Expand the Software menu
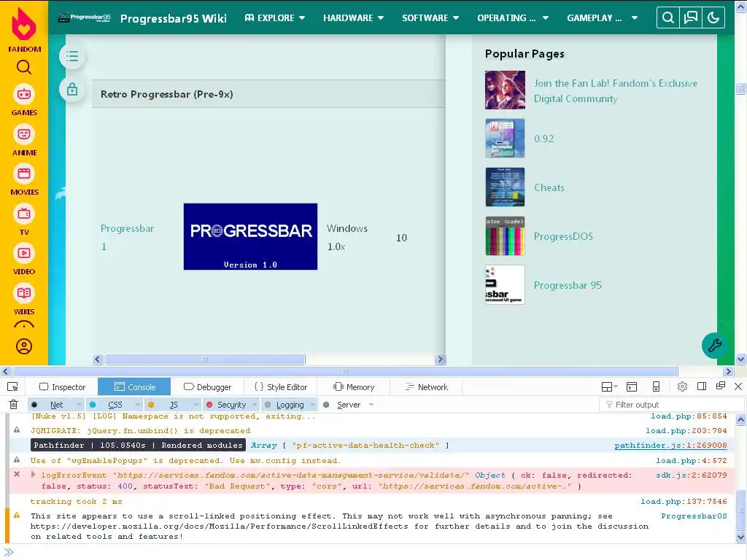Screen dimensions: 747x560 click(430, 17)
